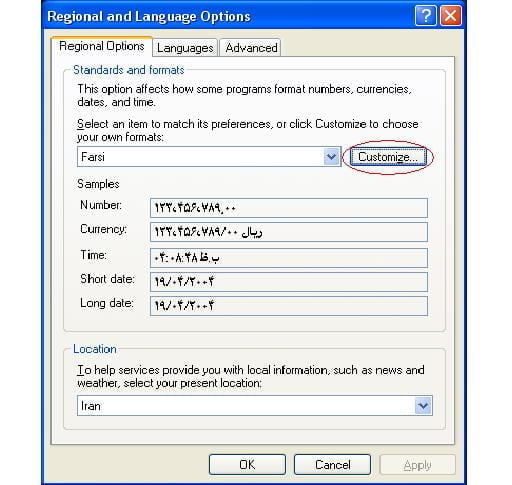Viewport: 512px width, 485px height.
Task: Confirm with the OK button
Action: (247, 465)
